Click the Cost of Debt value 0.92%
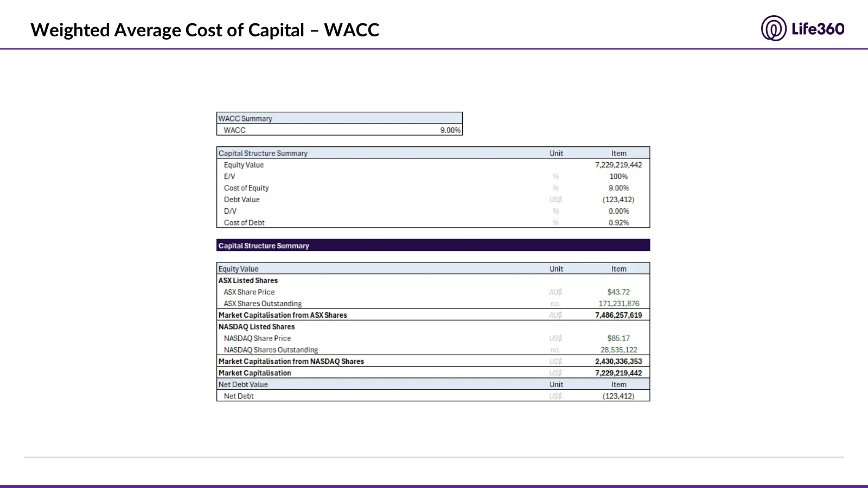Viewport: 868px width, 488px height. 618,223
